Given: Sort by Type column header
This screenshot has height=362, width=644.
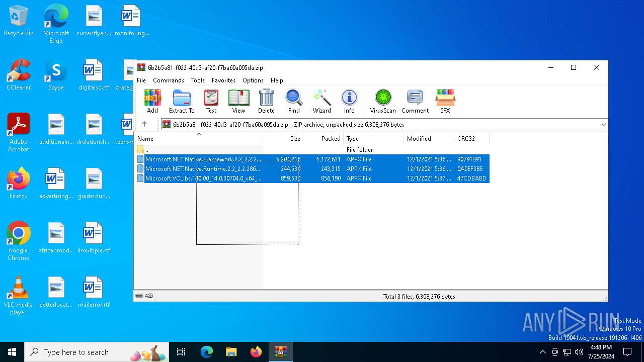Looking at the screenshot, I should tap(373, 139).
